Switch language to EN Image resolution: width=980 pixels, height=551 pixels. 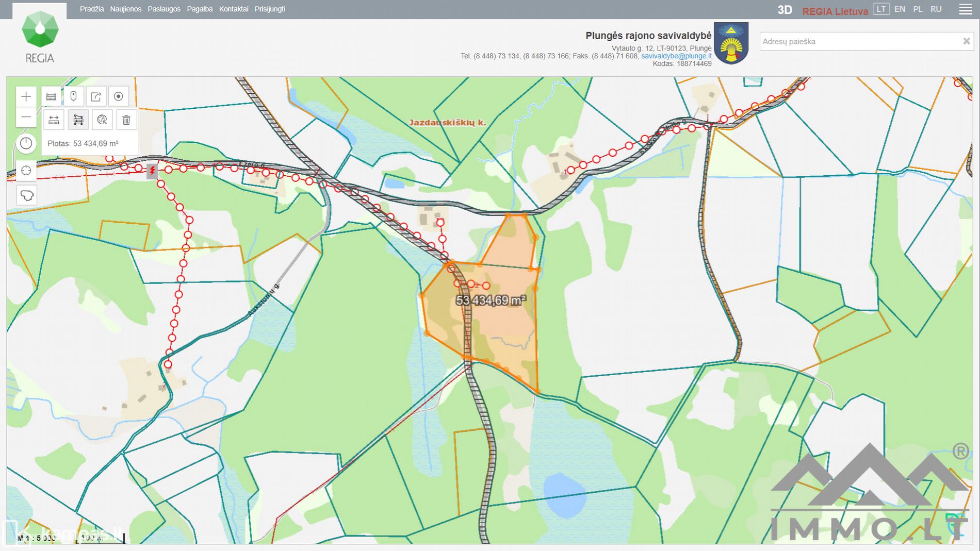900,9
